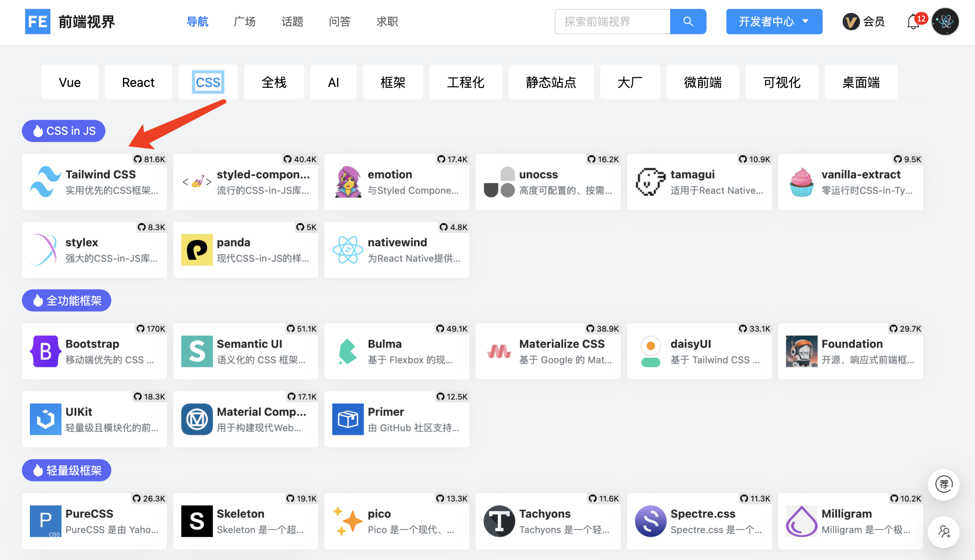This screenshot has width=975, height=560.
Task: Focus the 探索前端视界 search field
Action: click(612, 22)
